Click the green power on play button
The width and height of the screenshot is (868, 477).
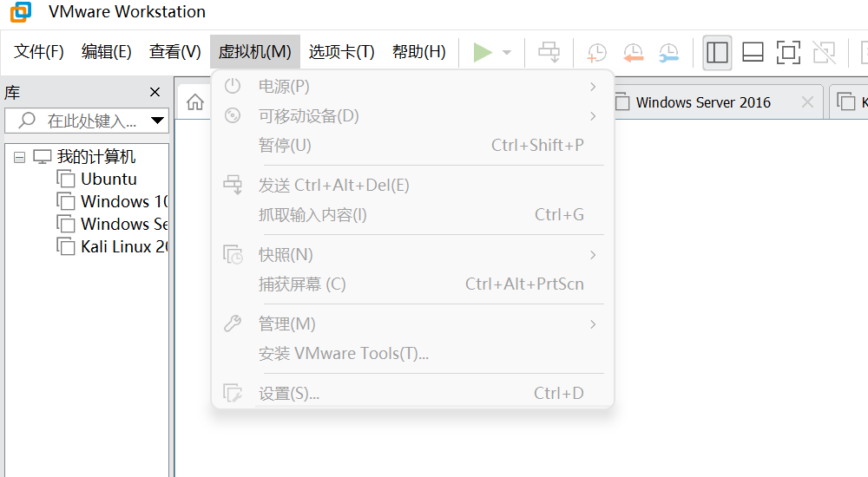coord(483,52)
